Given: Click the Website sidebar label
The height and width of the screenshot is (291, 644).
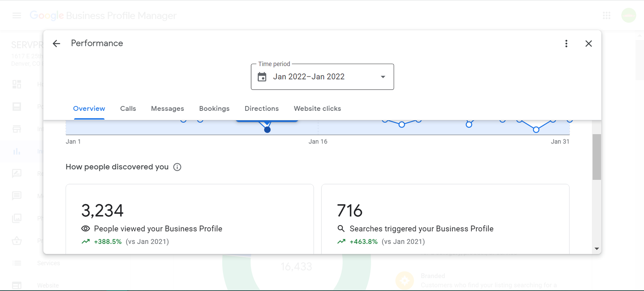Looking at the screenshot, I should pyautogui.click(x=48, y=285).
